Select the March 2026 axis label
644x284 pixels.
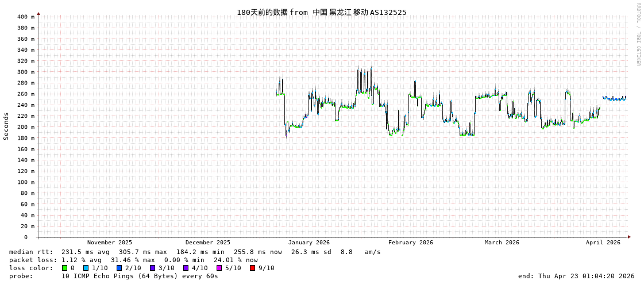point(502,243)
